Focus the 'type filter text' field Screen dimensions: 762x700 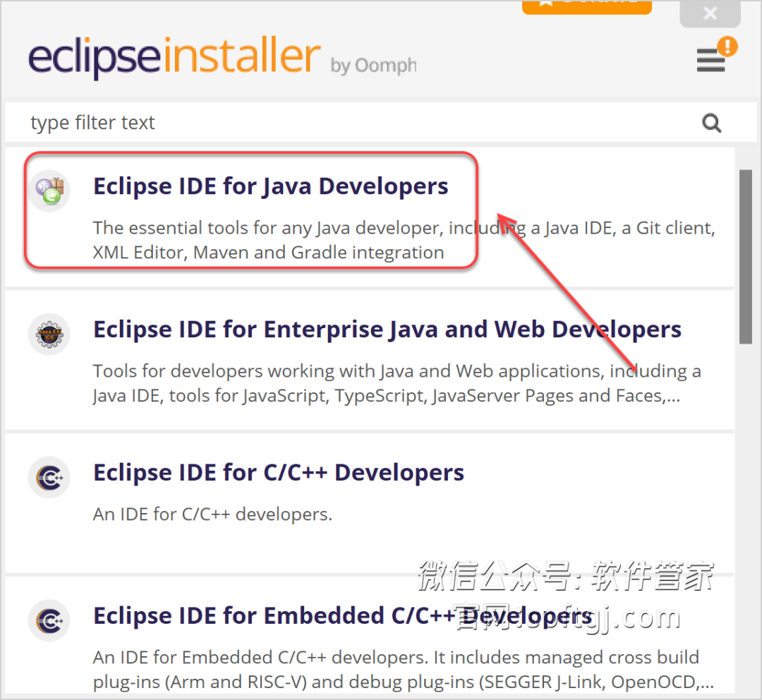coord(380,123)
